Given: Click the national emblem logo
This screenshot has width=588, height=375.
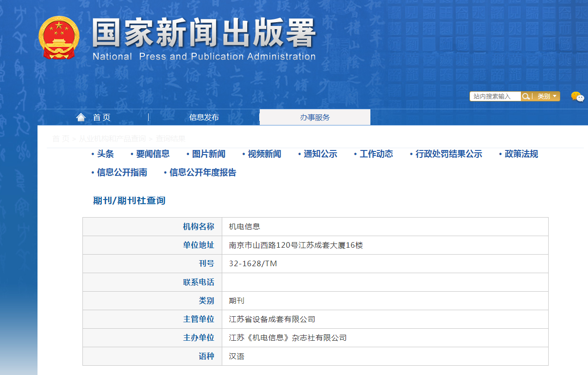Looking at the screenshot, I should coord(59,38).
